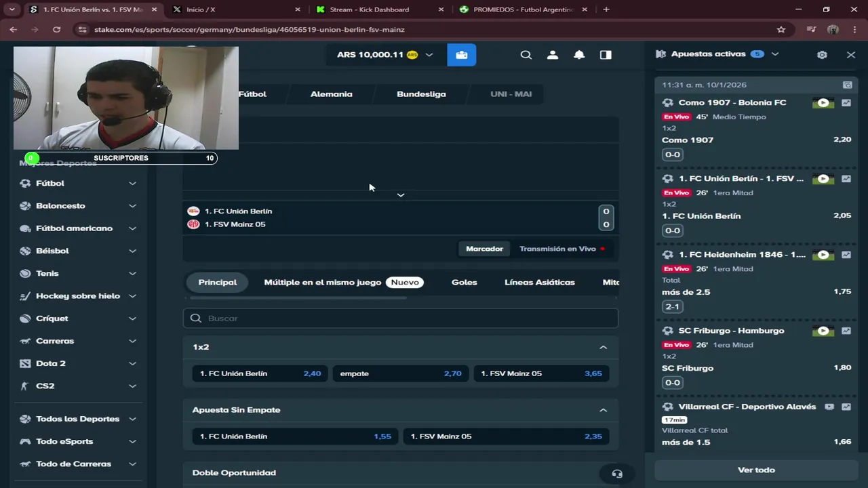This screenshot has height=488, width=868.
Task: Expand the Tenis sidebar category
Action: (132, 273)
